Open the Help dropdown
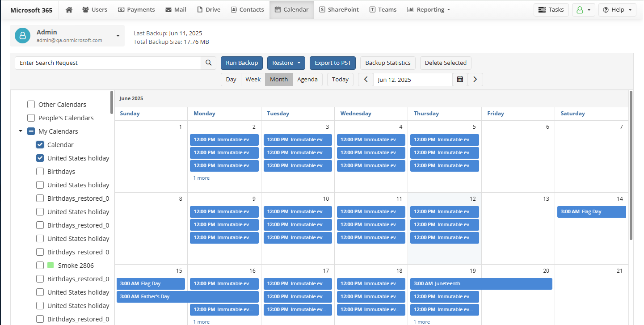 [x=617, y=10]
